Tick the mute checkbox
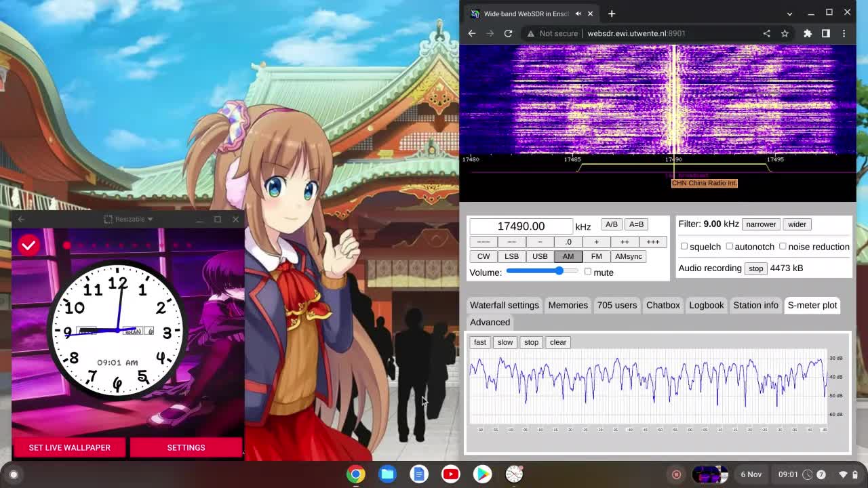868x488 pixels. click(x=588, y=272)
